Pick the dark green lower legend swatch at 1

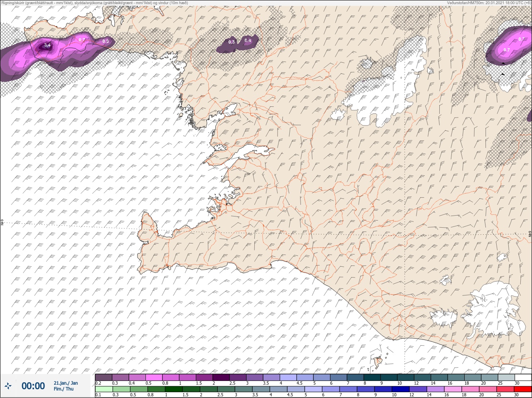pos(173,389)
